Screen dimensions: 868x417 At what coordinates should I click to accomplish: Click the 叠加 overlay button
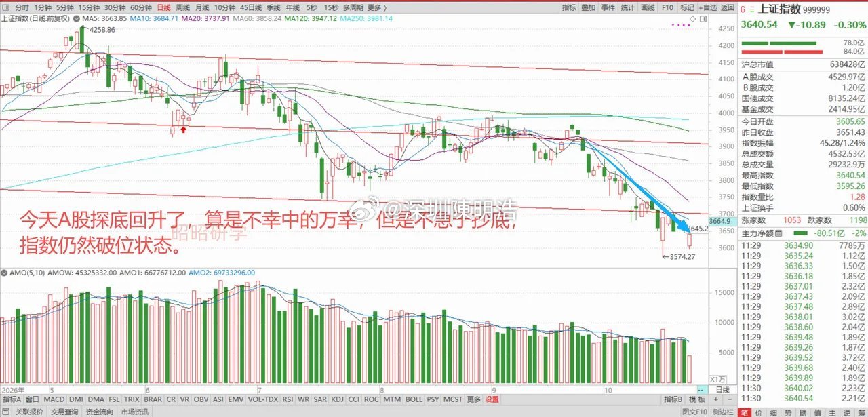[589, 7]
